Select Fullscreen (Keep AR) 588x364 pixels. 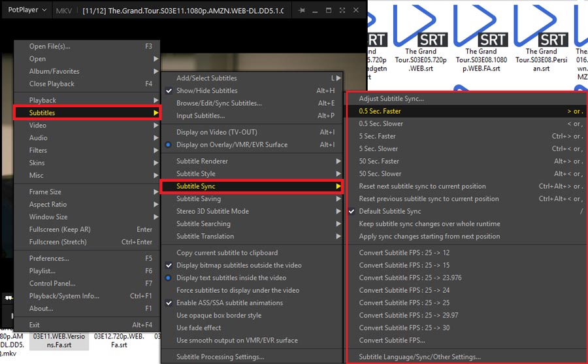pyautogui.click(x=87, y=229)
